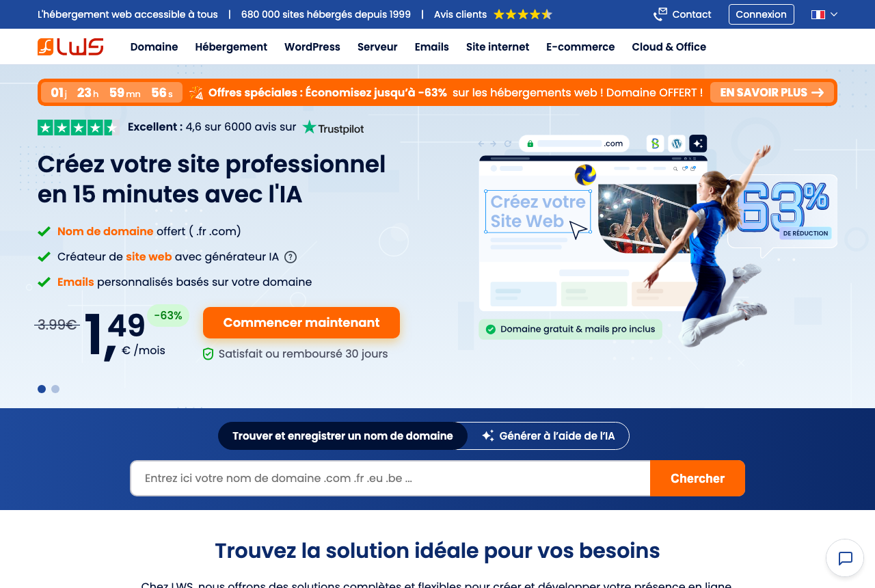Click the Trustpilot star logo
Screen dimensions: 875x588
[310, 127]
